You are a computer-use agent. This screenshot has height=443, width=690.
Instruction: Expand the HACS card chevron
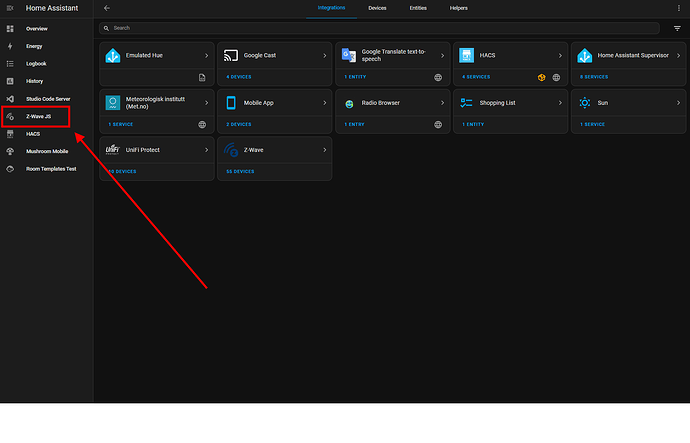click(560, 55)
